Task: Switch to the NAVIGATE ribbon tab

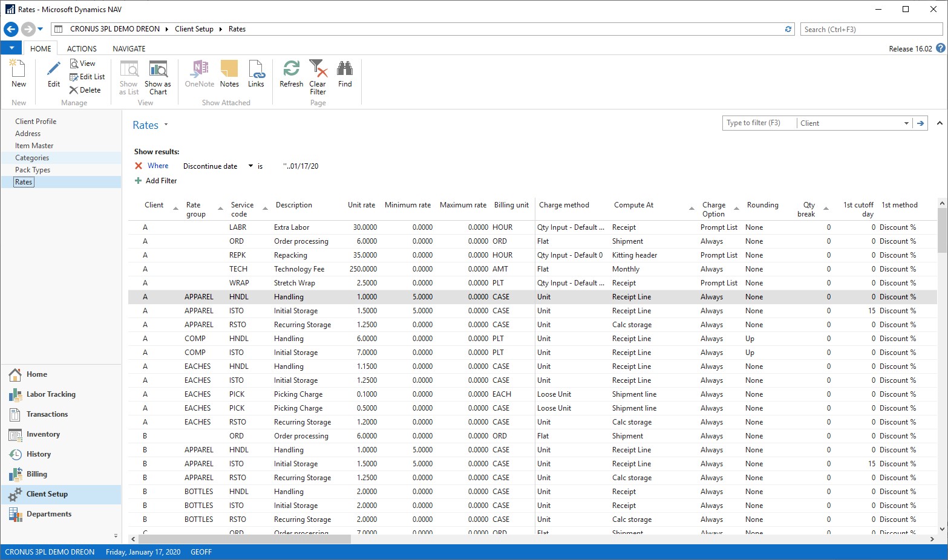Action: (129, 48)
